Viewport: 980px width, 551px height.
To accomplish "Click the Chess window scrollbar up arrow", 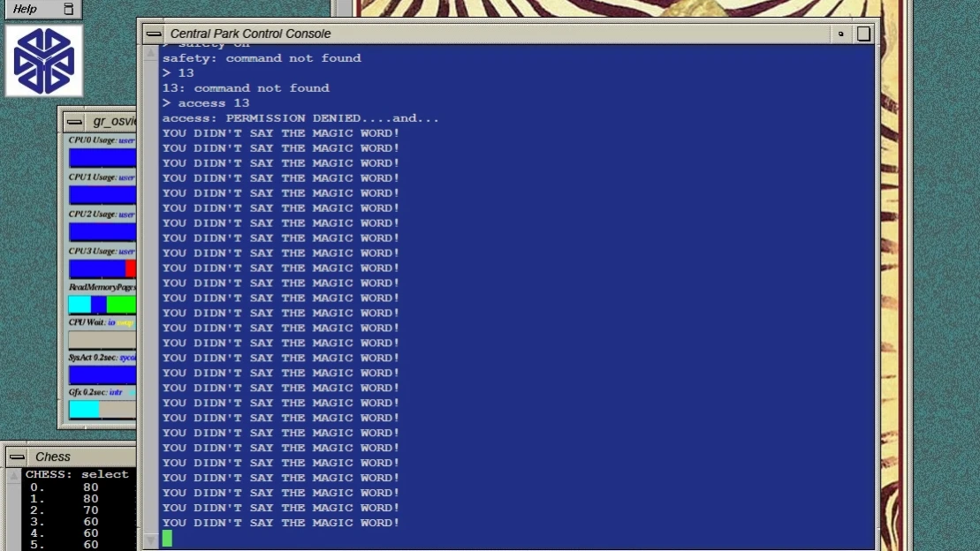I will coord(14,476).
